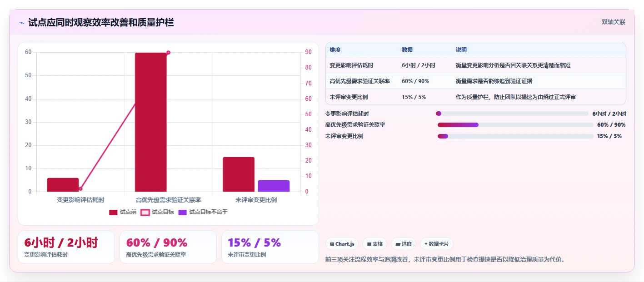Viewport: 644px width, 282px height.
Task: Click the red 变更影响评估耗时 bar
Action: pos(63,185)
